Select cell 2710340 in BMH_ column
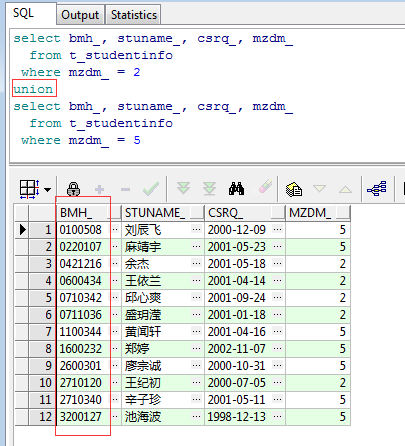 (x=81, y=400)
